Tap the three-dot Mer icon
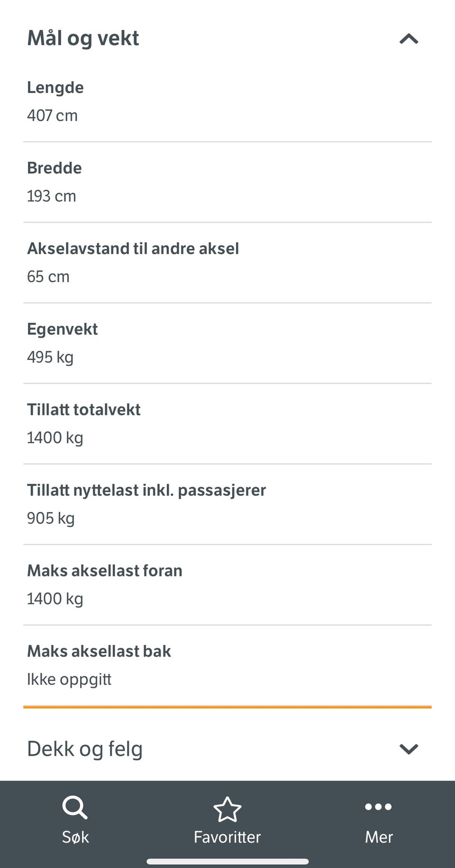 tap(378, 807)
